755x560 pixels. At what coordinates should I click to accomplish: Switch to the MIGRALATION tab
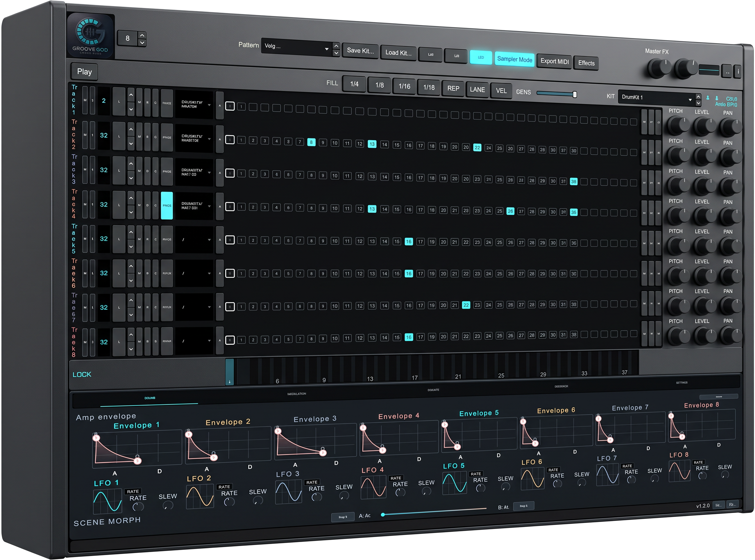(x=297, y=394)
